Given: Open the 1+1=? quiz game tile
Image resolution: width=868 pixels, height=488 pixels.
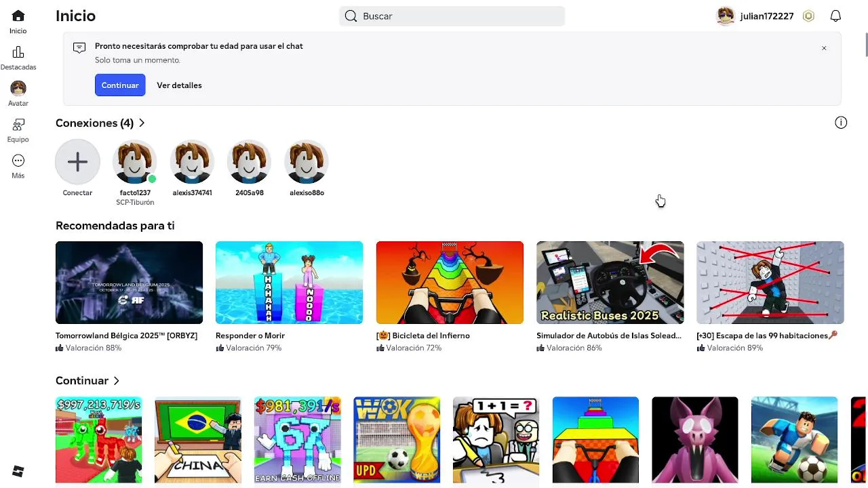Looking at the screenshot, I should (496, 440).
